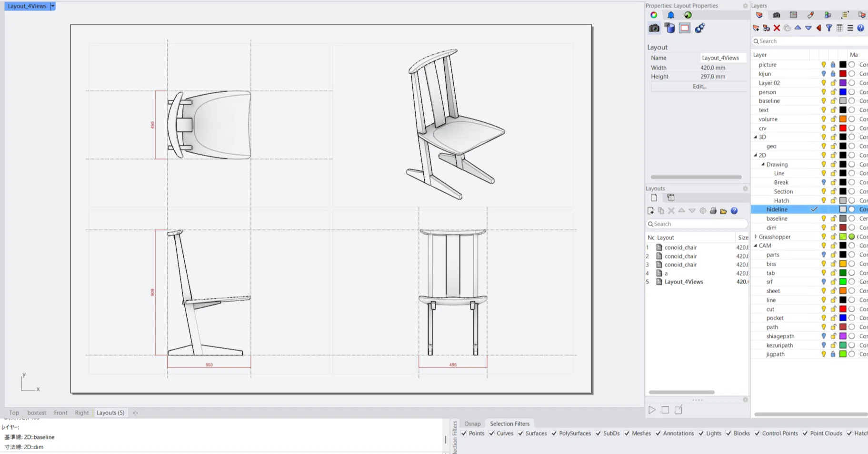This screenshot has width=868, height=454.
Task: Select the Layout_4Views row in Layouts list
Action: [x=697, y=282]
